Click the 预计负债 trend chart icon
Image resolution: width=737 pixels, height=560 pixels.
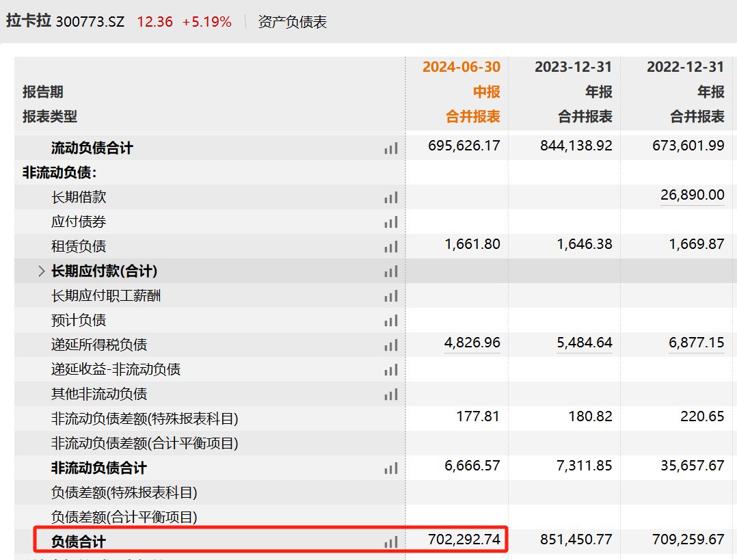click(390, 320)
